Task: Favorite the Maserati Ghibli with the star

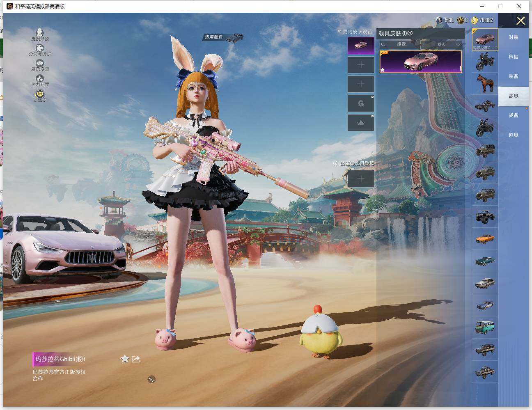Action: [125, 359]
